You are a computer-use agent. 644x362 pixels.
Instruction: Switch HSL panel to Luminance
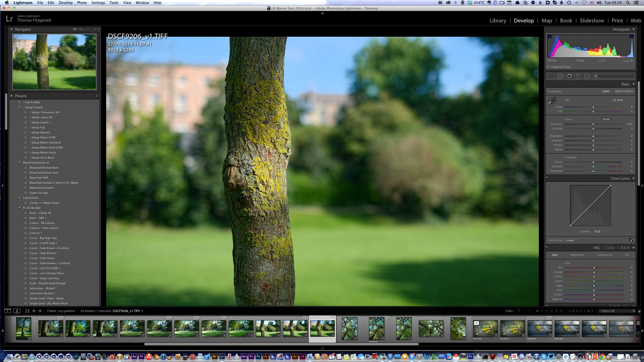(605, 255)
